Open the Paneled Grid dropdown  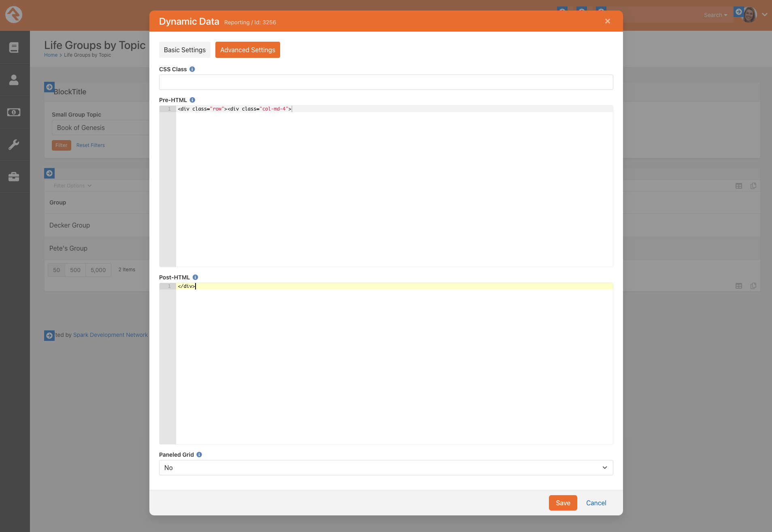tap(386, 468)
